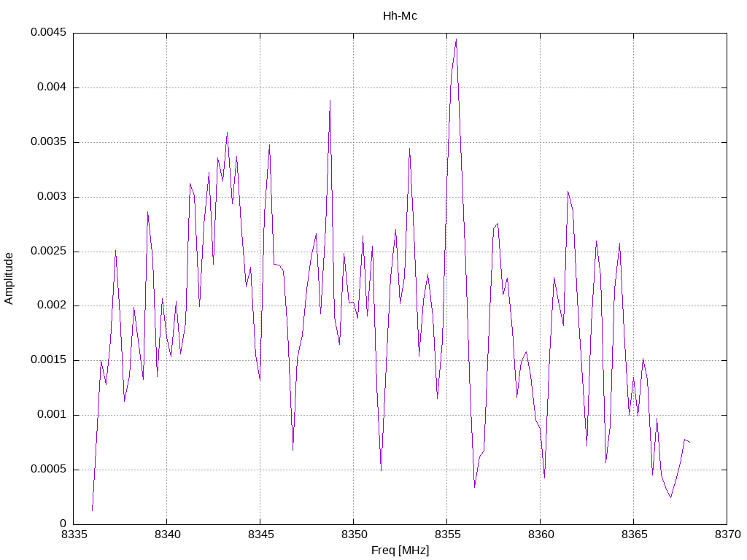
Task: Click the 0.0035 y-axis tick label
Action: 49,142
